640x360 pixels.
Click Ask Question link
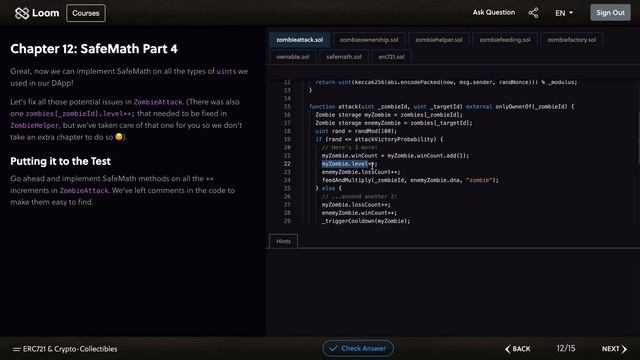[493, 12]
